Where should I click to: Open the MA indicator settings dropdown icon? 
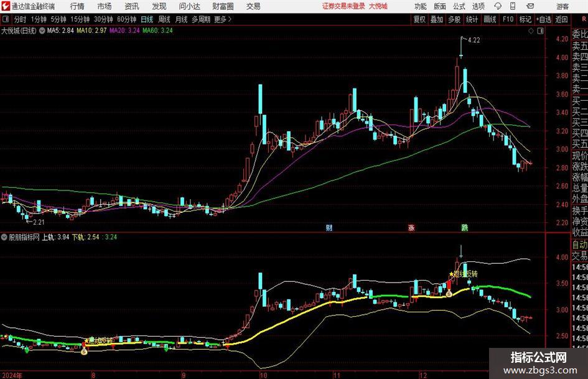(x=42, y=30)
